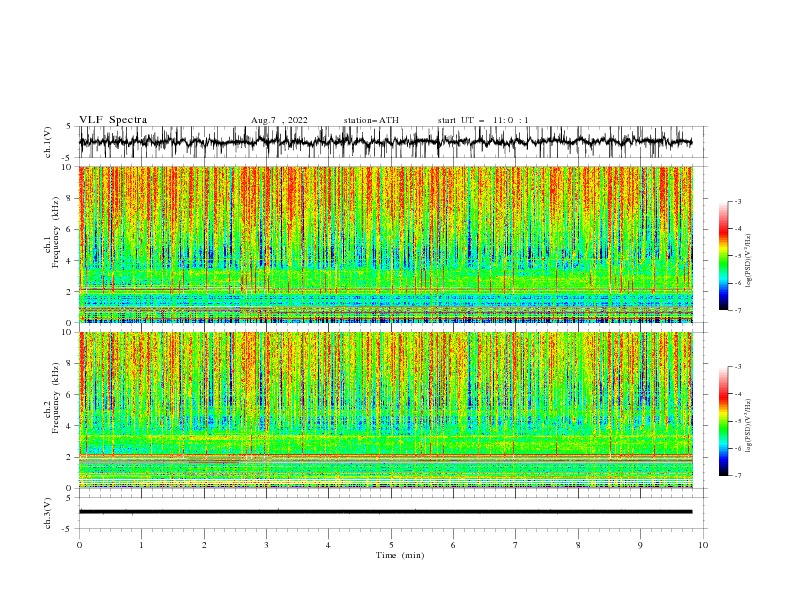Image resolution: width=792 pixels, height=612 pixels.
Task: Click time axis tick label "5"
Action: 391,545
